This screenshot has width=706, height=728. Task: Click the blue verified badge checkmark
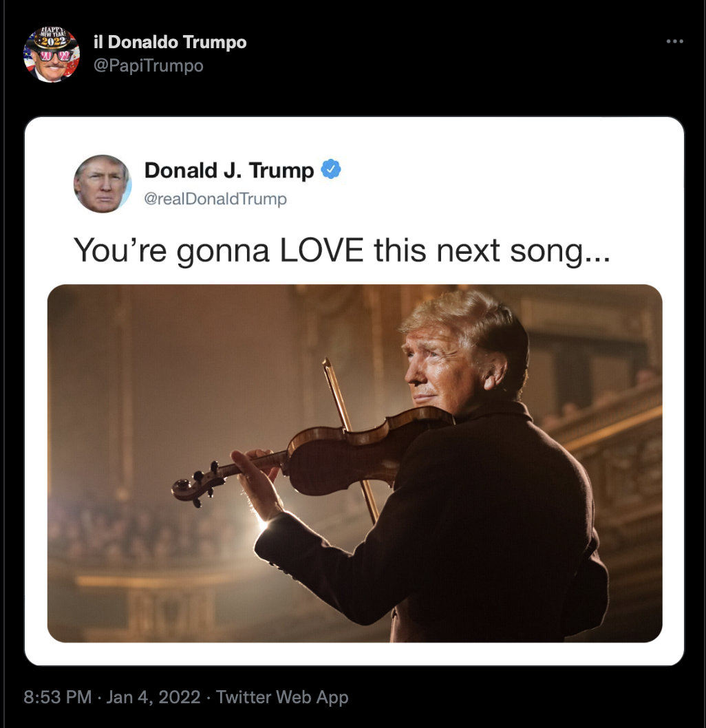[332, 169]
